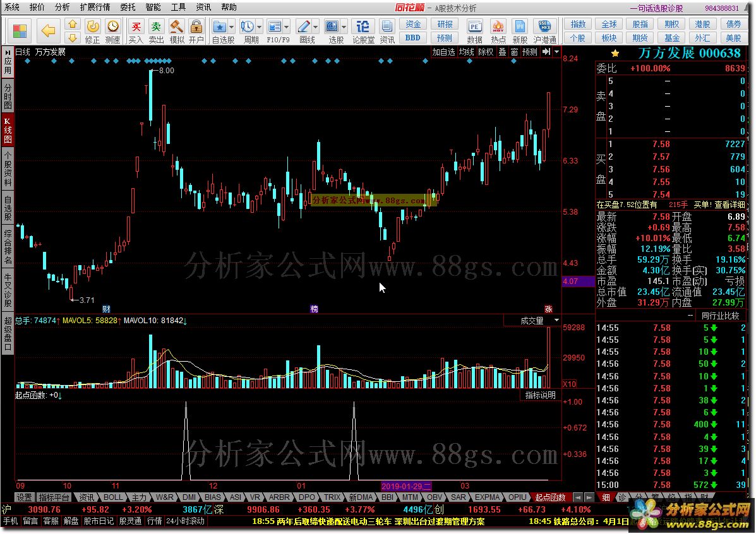Select the 画线 pencil drawing tool
The width and height of the screenshot is (756, 534).
pos(304,27)
